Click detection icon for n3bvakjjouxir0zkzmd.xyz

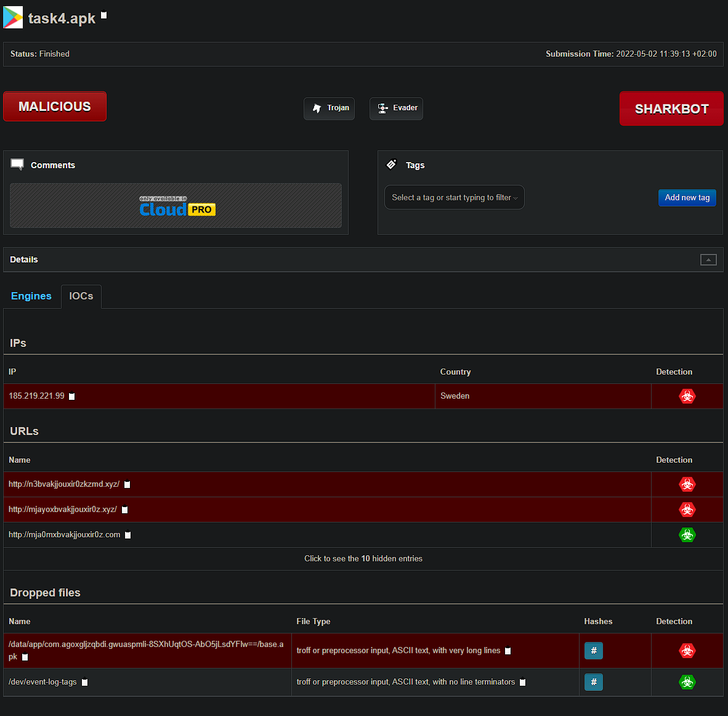(x=687, y=484)
